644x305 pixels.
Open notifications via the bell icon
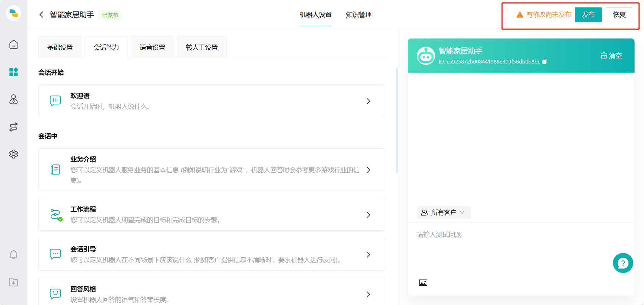14,254
